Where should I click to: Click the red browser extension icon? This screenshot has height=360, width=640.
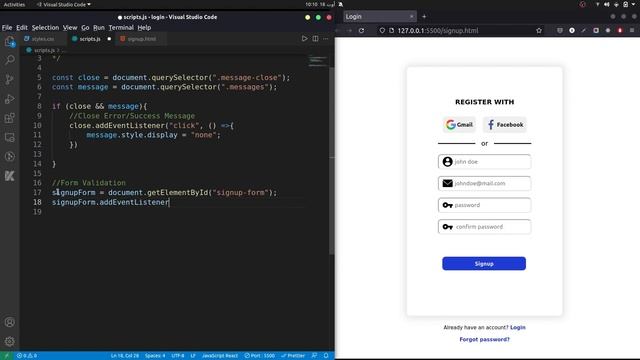[x=620, y=31]
